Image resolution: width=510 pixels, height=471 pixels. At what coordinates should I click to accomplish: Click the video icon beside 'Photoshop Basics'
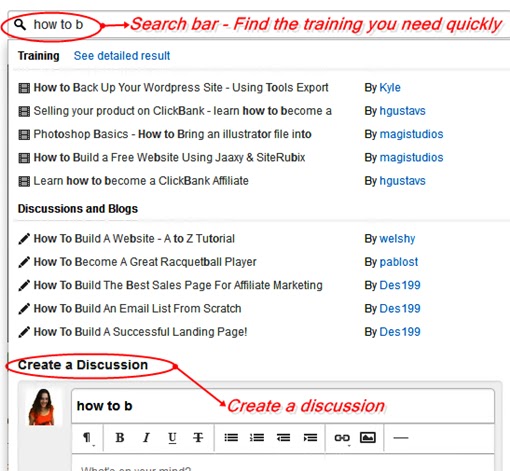[24, 135]
